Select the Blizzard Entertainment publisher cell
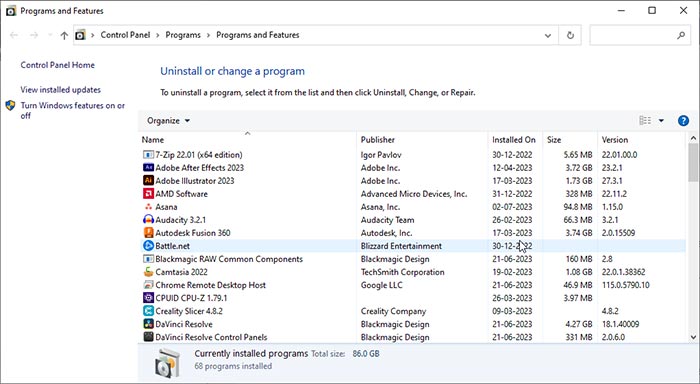Screen dimensions: 700x384 coord(401,246)
